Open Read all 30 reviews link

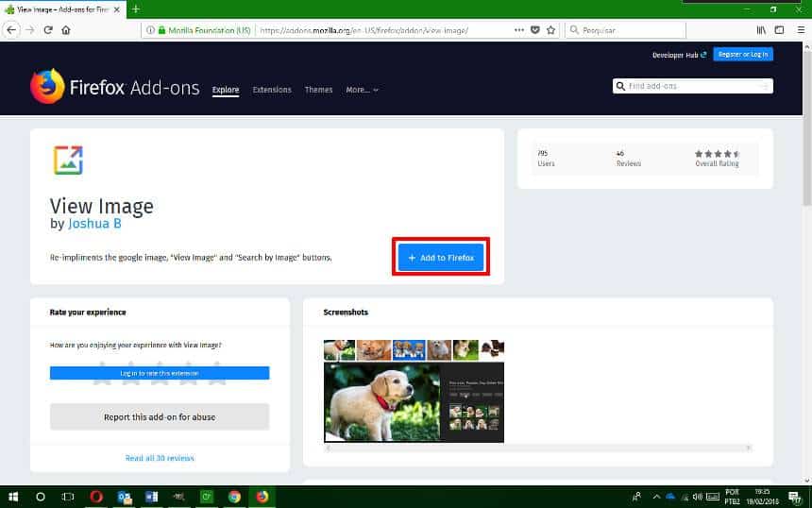pos(160,458)
